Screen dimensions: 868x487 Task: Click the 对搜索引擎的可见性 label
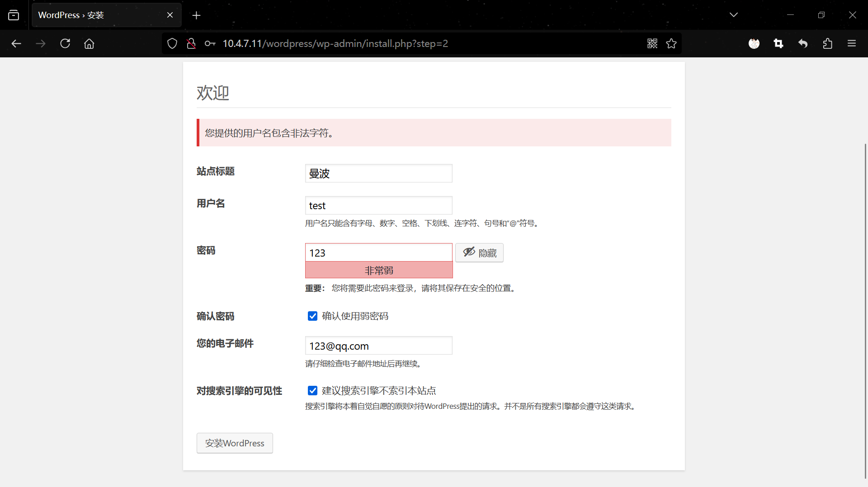tap(240, 391)
